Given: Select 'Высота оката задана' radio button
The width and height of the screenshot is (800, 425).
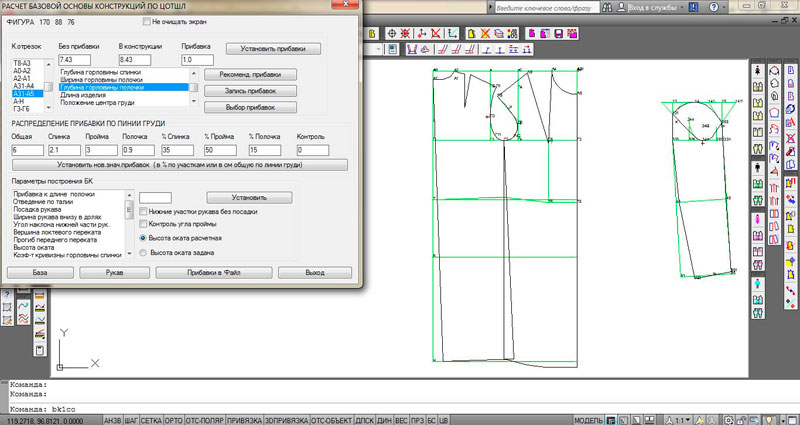Looking at the screenshot, I should point(143,253).
